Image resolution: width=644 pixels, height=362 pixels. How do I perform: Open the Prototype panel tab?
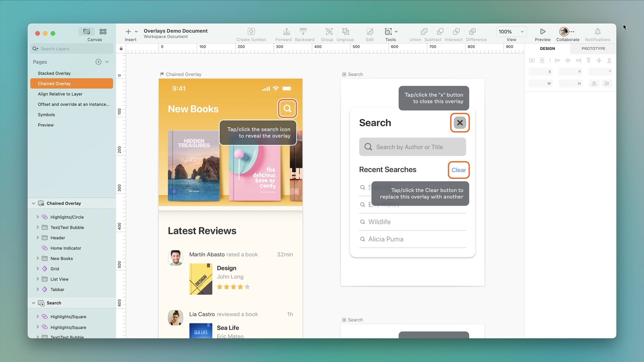pos(593,49)
